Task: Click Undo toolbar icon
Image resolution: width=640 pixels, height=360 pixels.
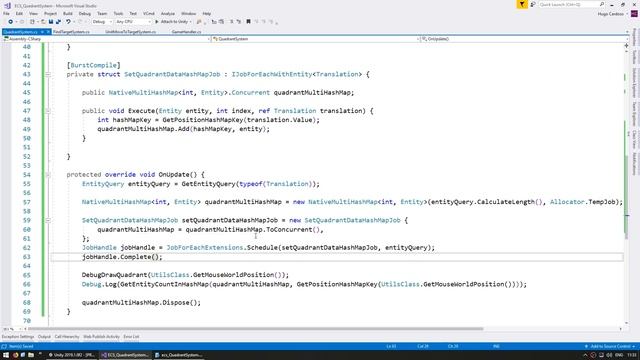Action: pos(68,22)
